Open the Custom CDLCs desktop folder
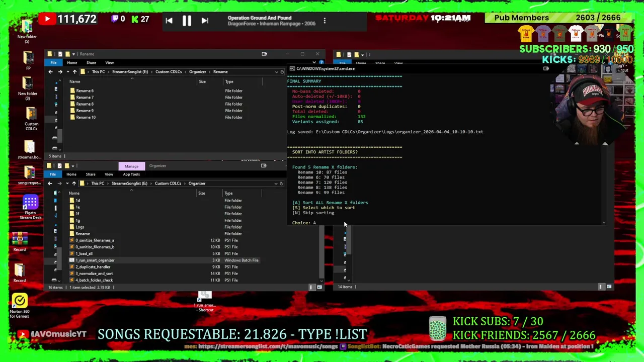Viewport: 644px width, 362px height. pyautogui.click(x=31, y=119)
